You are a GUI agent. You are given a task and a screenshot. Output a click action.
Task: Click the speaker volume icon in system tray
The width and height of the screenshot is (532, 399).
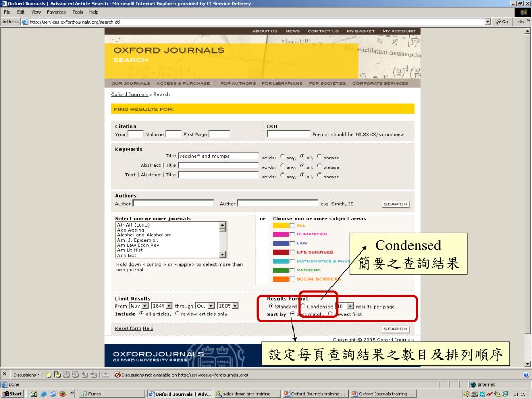(466, 394)
